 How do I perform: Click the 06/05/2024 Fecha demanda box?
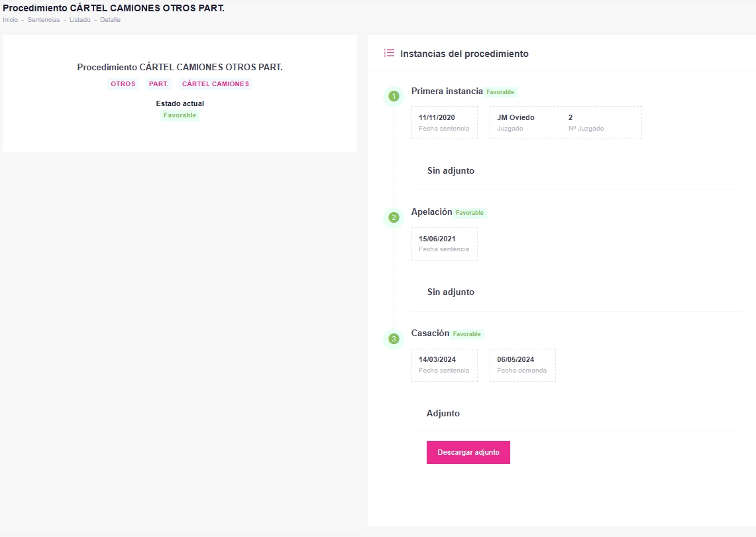[522, 365]
